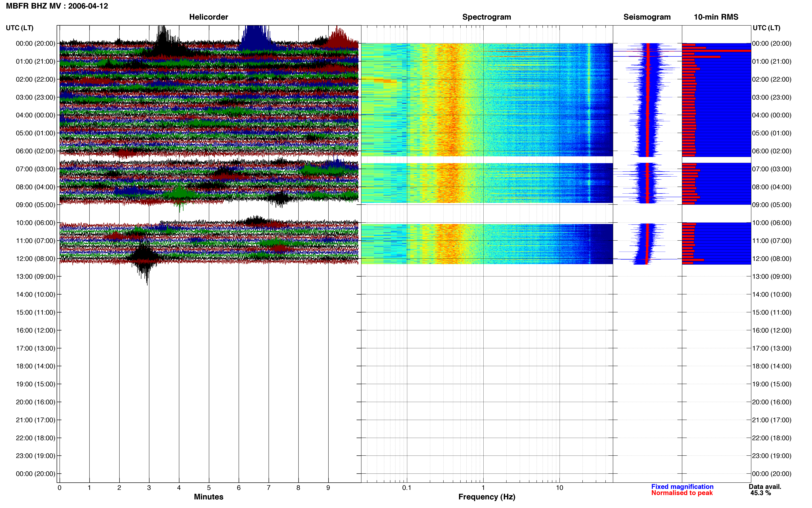
Task: Click the '10' frequency tick label
Action: (559, 487)
